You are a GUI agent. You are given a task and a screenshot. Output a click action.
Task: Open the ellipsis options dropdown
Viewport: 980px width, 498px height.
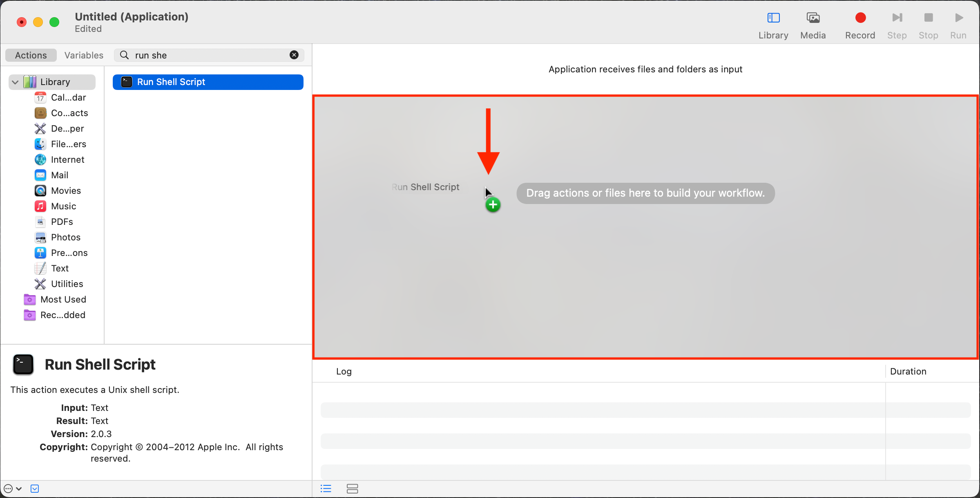[x=12, y=489]
